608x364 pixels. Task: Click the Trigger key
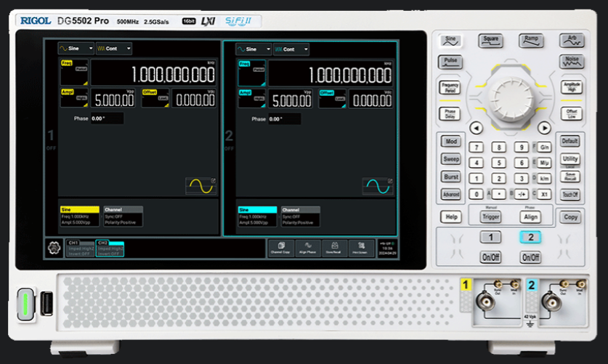click(490, 217)
